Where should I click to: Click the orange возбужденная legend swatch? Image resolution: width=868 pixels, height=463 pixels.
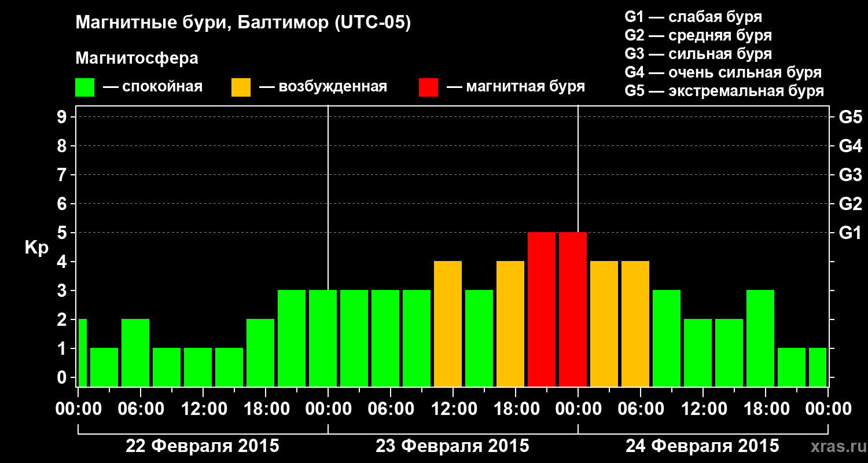[241, 87]
